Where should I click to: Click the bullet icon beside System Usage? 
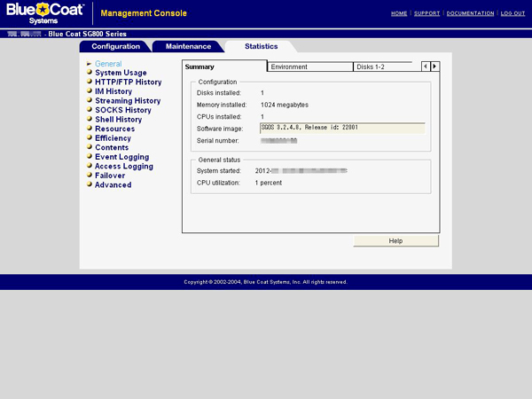coord(90,72)
